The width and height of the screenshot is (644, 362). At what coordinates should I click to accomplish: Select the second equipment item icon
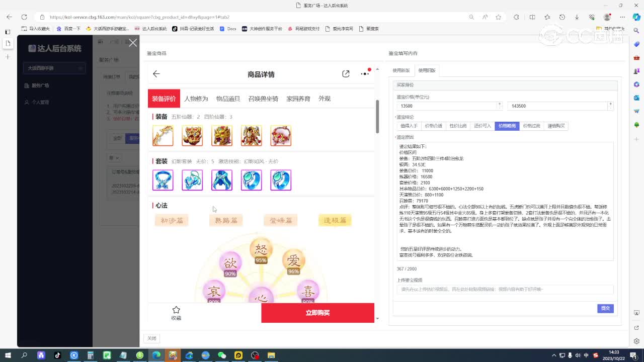click(x=192, y=136)
